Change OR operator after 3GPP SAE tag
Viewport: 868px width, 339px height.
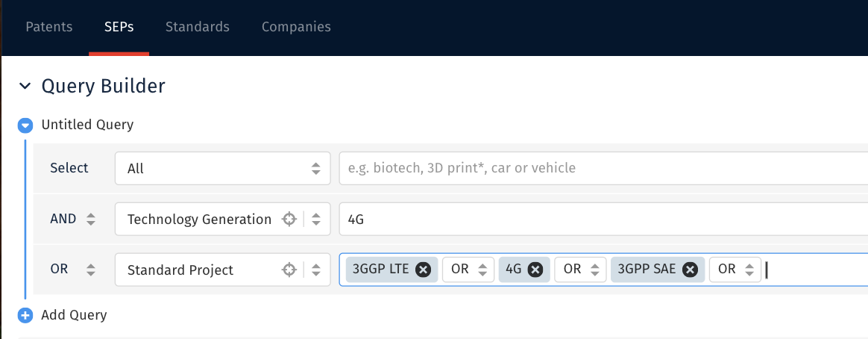click(735, 270)
